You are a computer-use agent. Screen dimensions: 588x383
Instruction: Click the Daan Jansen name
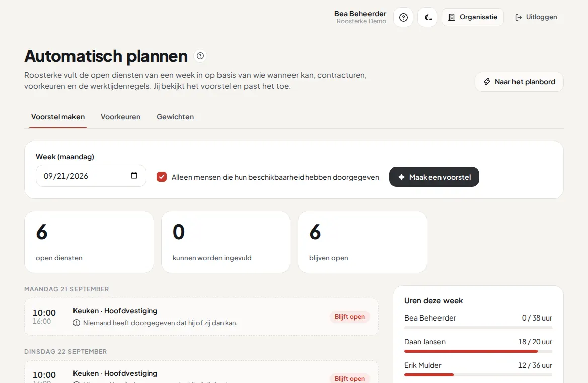[425, 342]
